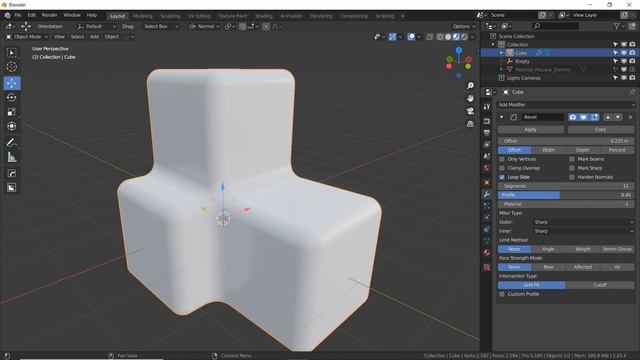Click the Copy modifier button
Screen dimensions: 640x360
(600, 129)
